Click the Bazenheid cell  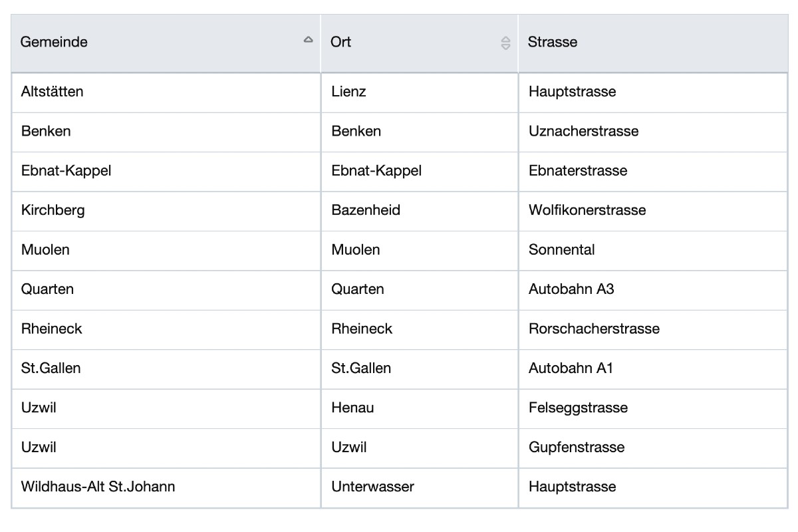[x=366, y=210]
